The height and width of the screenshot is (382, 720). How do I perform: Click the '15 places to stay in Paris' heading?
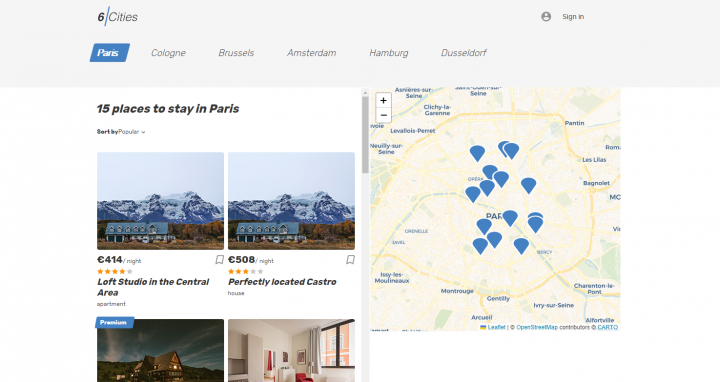click(x=168, y=109)
